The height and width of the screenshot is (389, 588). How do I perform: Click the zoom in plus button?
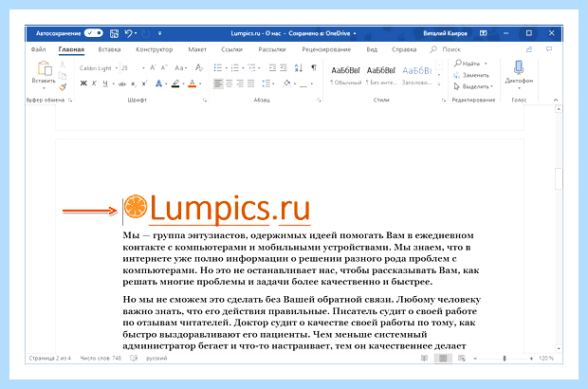531,359
